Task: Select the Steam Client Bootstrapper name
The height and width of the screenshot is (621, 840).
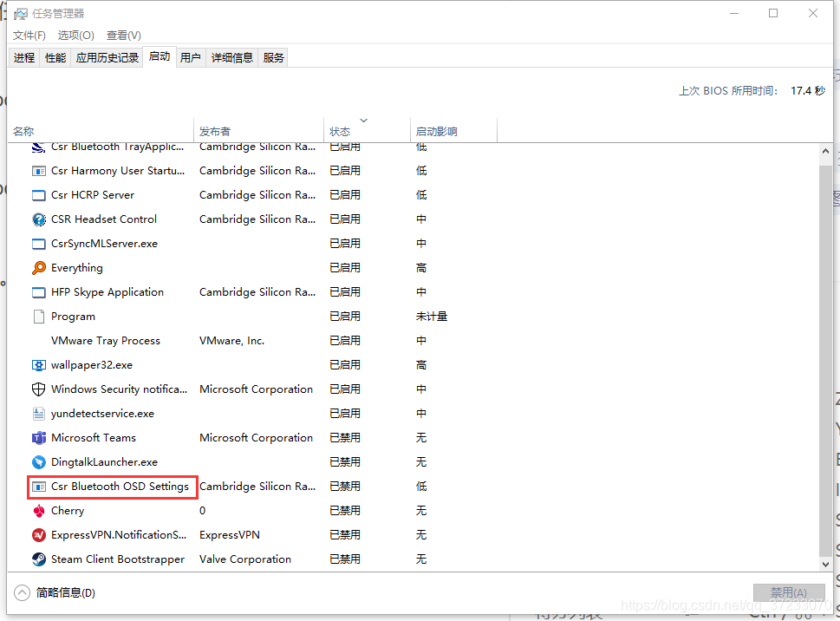Action: 117,559
